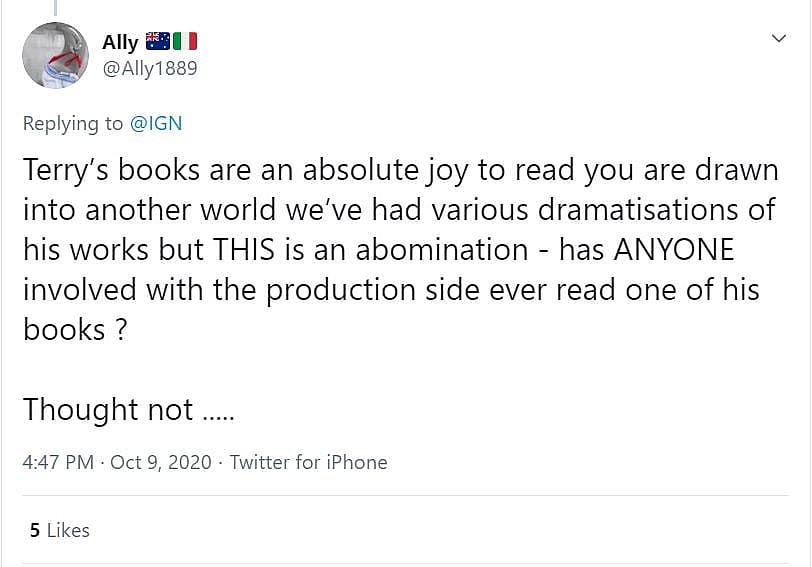Image resolution: width=812 pixels, height=567 pixels.
Task: Click the display name "Ally"
Action: click(x=120, y=42)
